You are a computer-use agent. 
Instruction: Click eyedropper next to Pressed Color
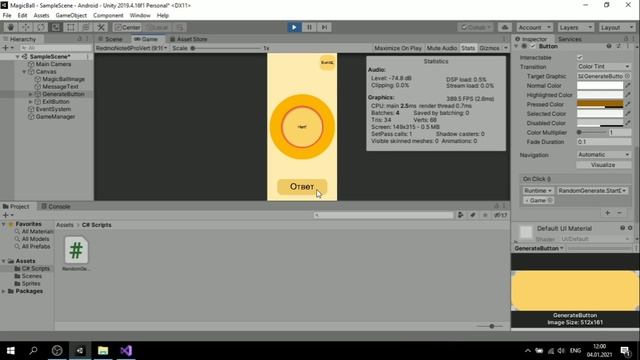tap(628, 104)
